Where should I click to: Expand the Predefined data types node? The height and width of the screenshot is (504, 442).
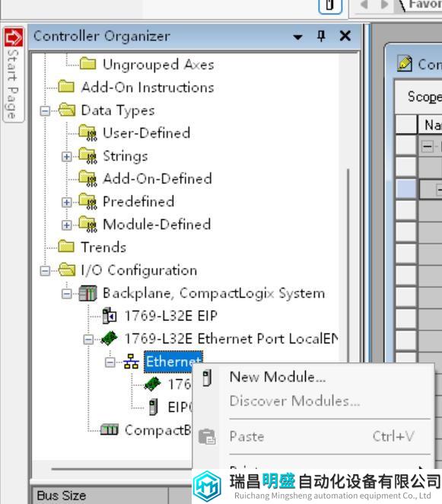[66, 203]
